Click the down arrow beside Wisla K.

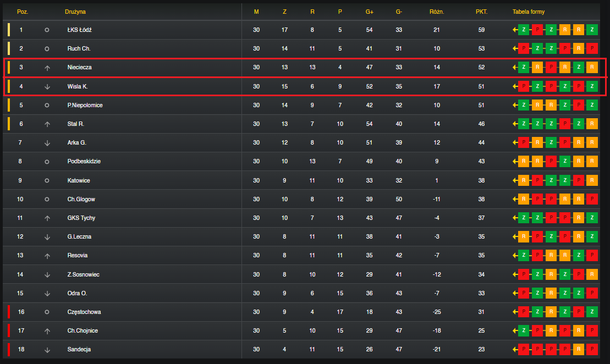[47, 87]
